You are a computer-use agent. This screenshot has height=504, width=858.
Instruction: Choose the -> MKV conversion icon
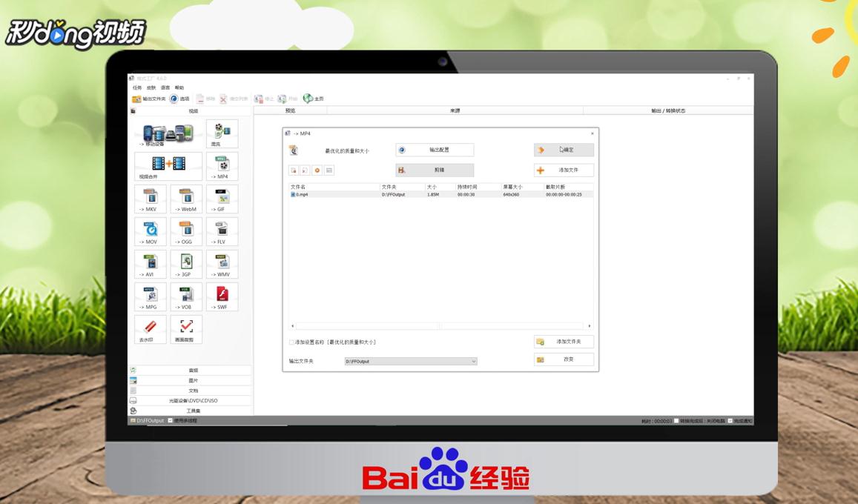coord(151,199)
